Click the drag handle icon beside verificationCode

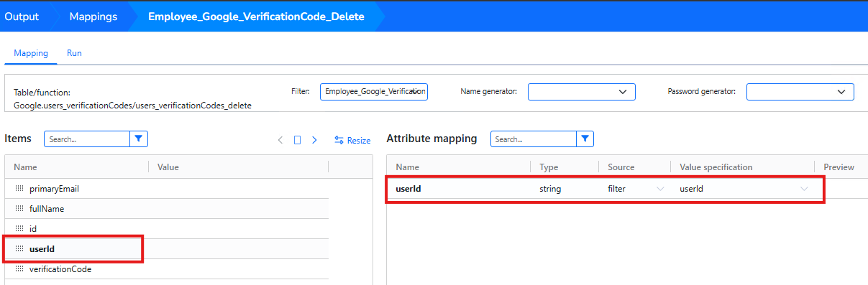(19, 269)
